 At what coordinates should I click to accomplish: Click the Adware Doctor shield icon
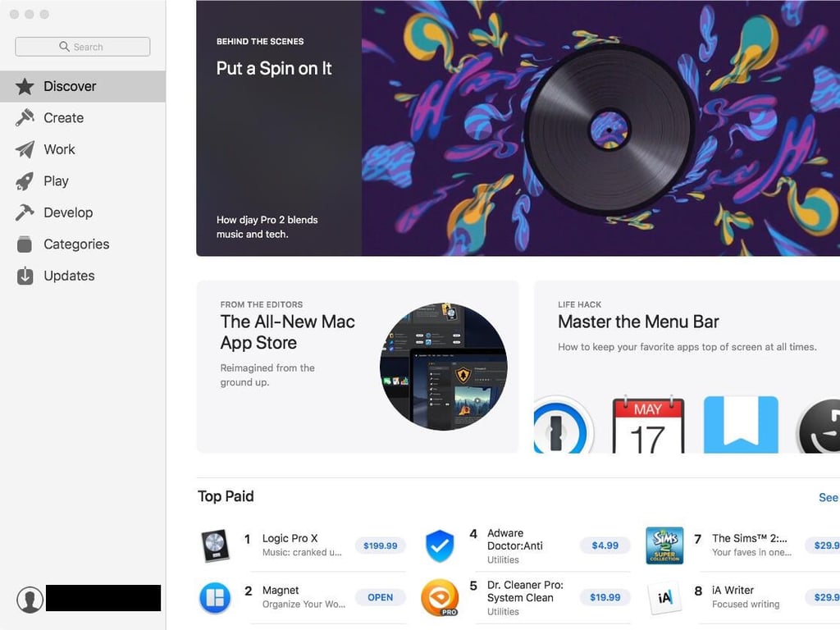440,546
